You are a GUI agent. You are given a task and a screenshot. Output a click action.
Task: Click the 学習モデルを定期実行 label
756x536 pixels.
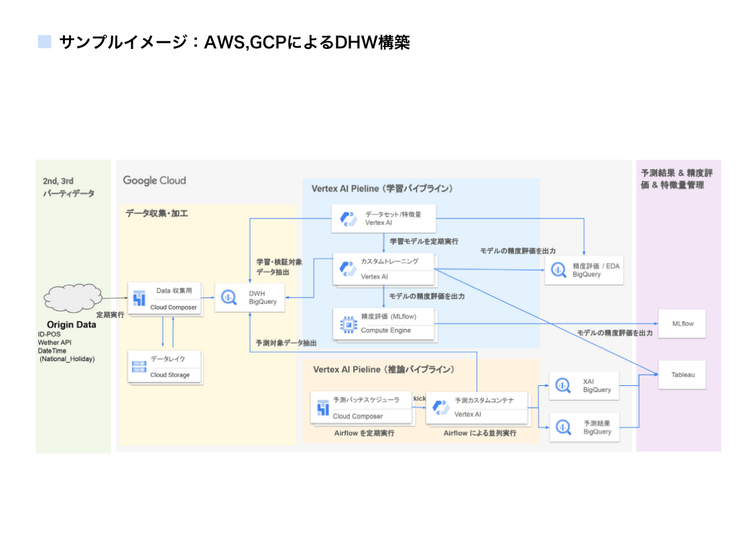(424, 241)
